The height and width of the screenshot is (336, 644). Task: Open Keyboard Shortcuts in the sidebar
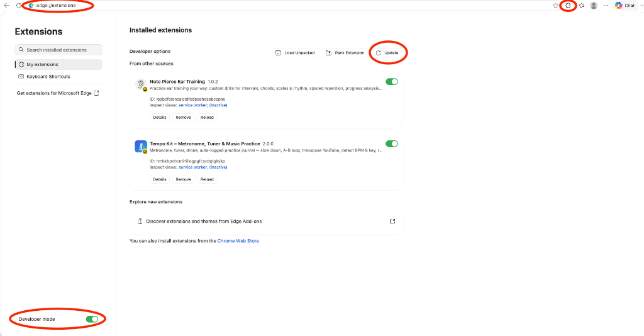coord(58,76)
